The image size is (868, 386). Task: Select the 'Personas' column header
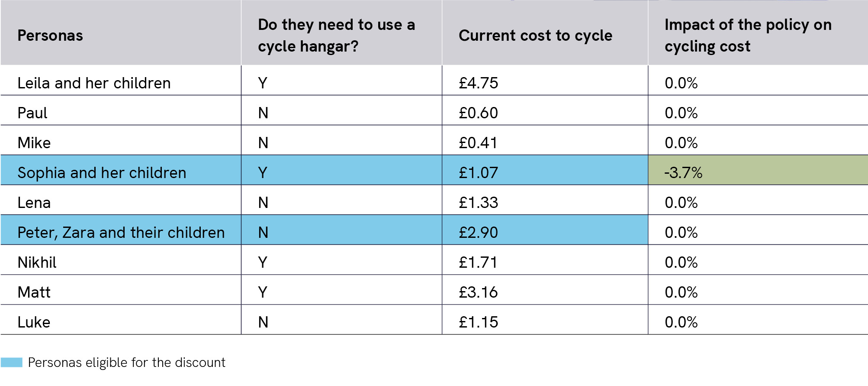[x=50, y=36]
